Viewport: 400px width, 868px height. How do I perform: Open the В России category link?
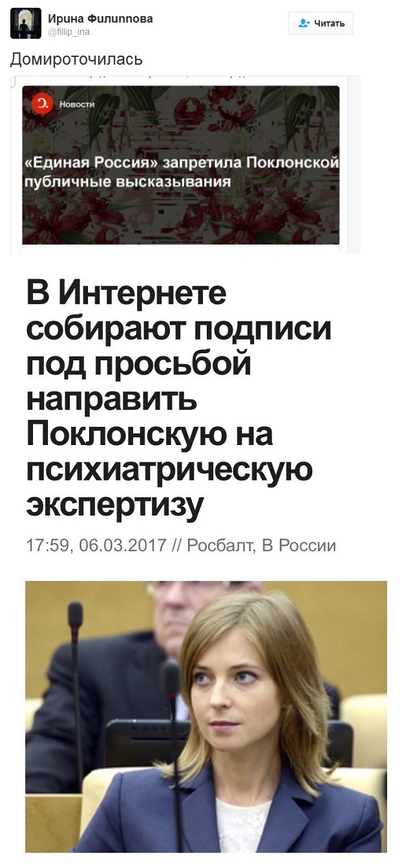coord(299,545)
